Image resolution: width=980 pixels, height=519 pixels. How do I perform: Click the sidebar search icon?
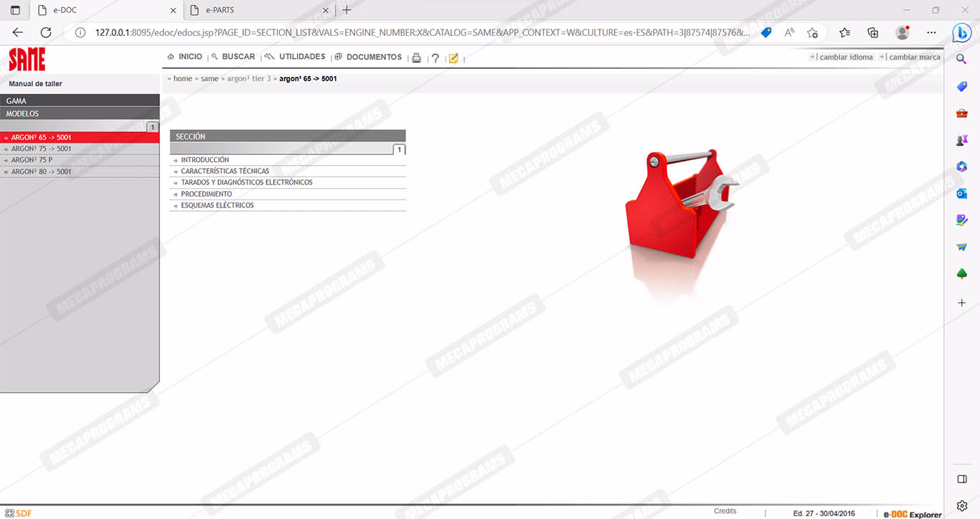(x=962, y=60)
